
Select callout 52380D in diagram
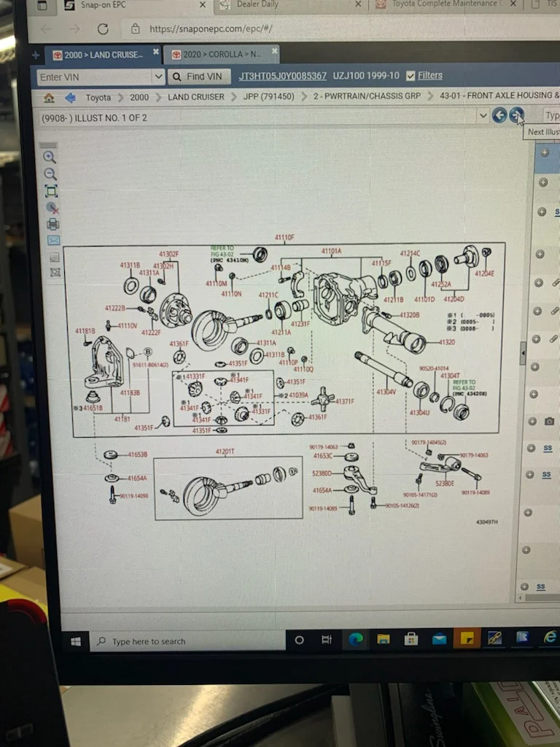(322, 473)
